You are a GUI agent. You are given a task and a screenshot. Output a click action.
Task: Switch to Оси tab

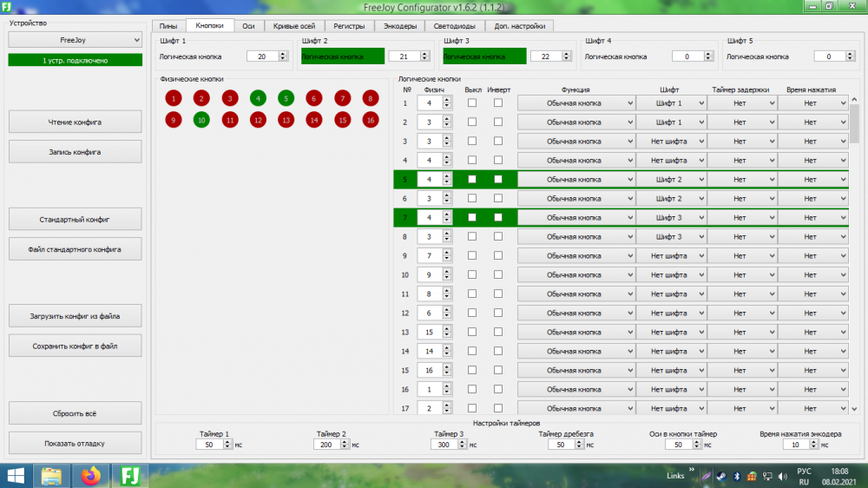pyautogui.click(x=248, y=26)
